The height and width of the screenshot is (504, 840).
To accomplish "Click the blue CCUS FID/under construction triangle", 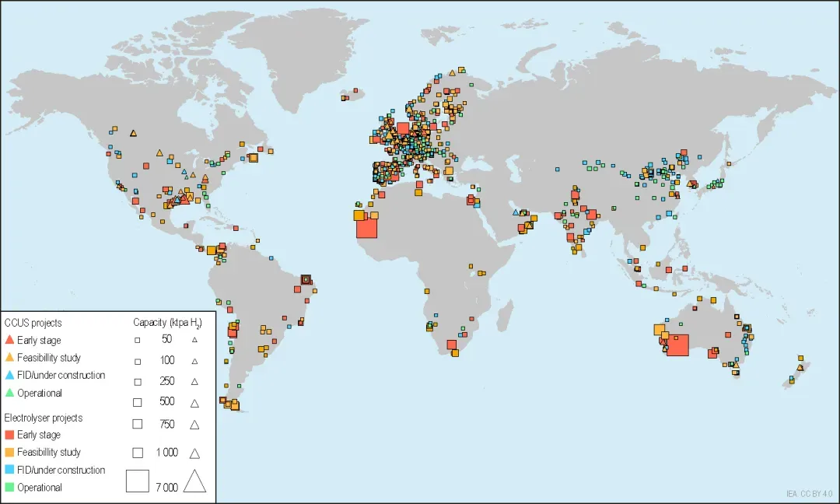I will tap(9, 375).
